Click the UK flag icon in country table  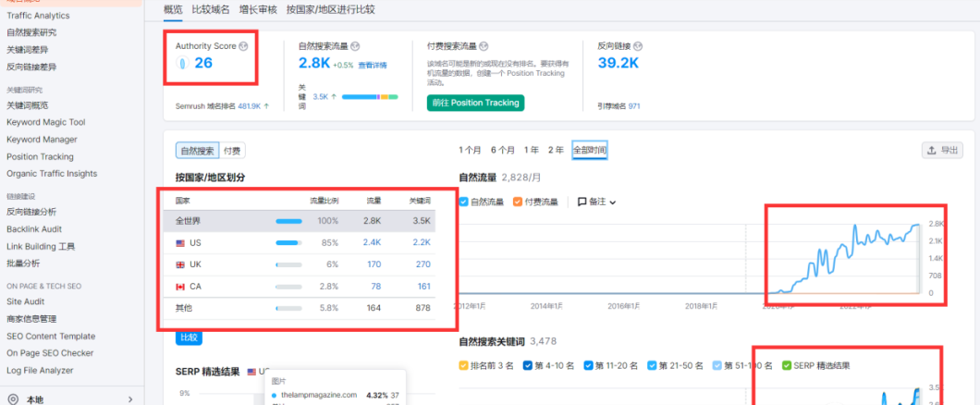[x=180, y=264]
